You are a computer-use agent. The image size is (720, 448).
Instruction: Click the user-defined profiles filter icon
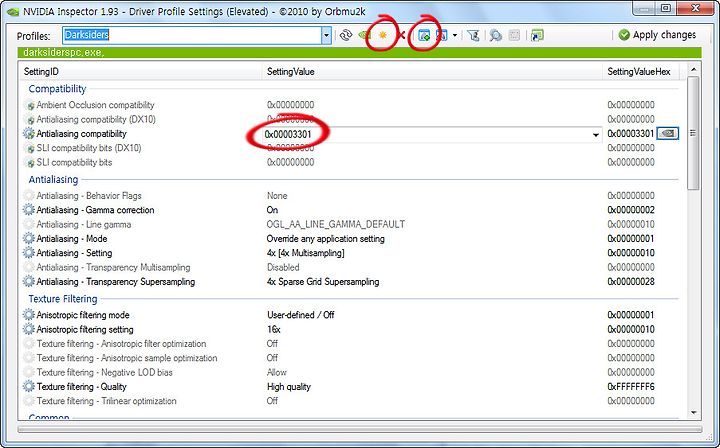pos(473,35)
